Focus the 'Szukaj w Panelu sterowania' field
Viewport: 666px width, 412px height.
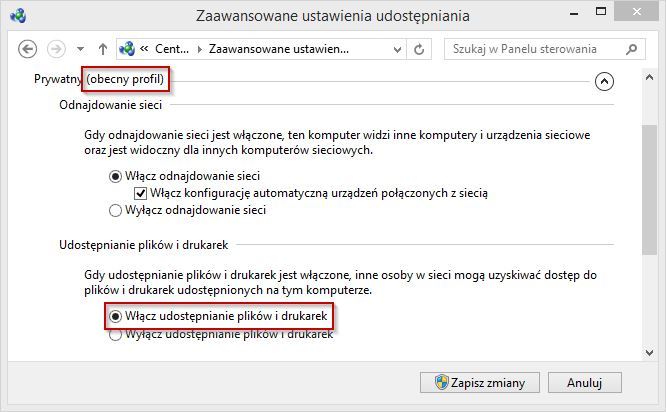[545, 49]
